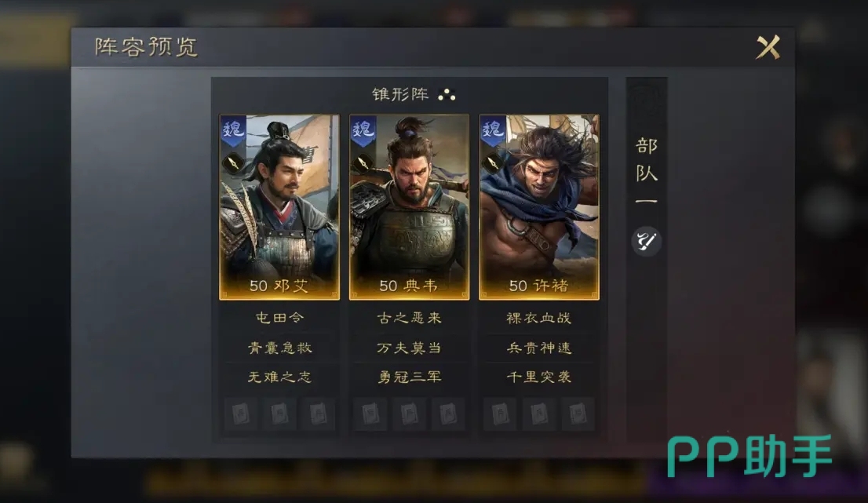
Task: Click 邓艾's first empty book slot
Action: [241, 414]
